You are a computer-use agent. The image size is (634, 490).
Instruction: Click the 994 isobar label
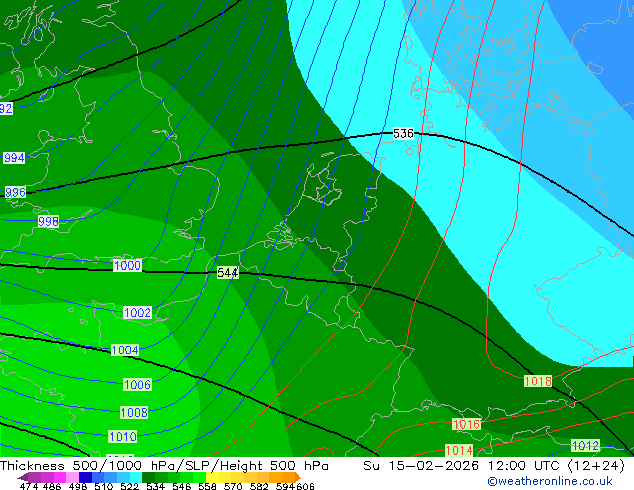click(14, 158)
